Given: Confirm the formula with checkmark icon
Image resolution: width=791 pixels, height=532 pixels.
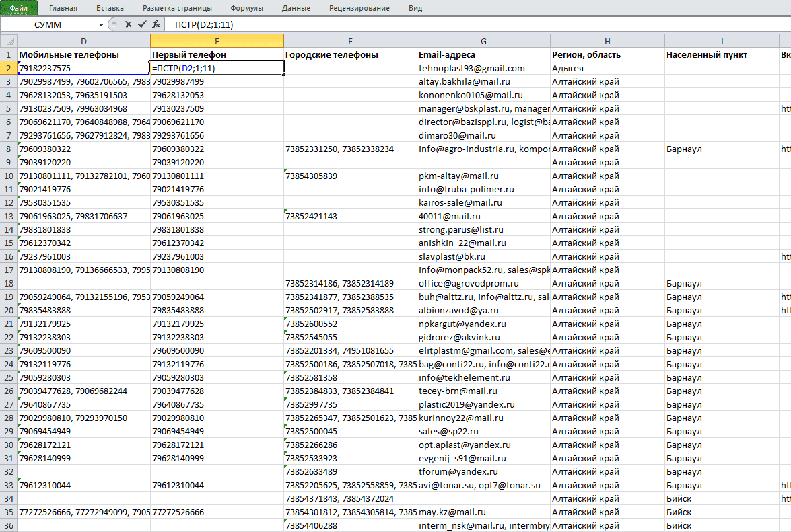Looking at the screenshot, I should pyautogui.click(x=142, y=24).
